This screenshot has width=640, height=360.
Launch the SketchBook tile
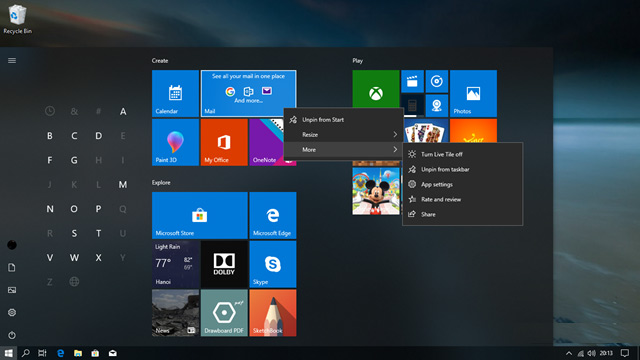(x=273, y=313)
